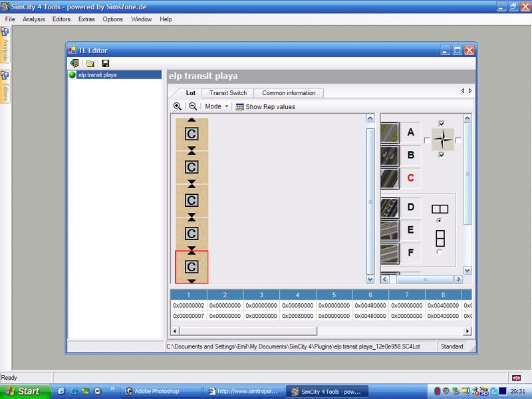Open the Mode dropdown
Screen dimensions: 532x399
click(217, 106)
